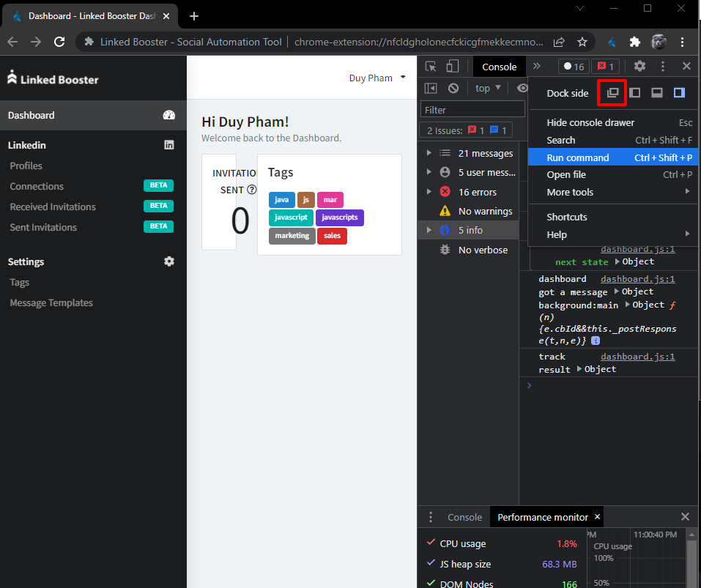Click the purple javascripts tag
This screenshot has height=588, width=701.
(340, 217)
